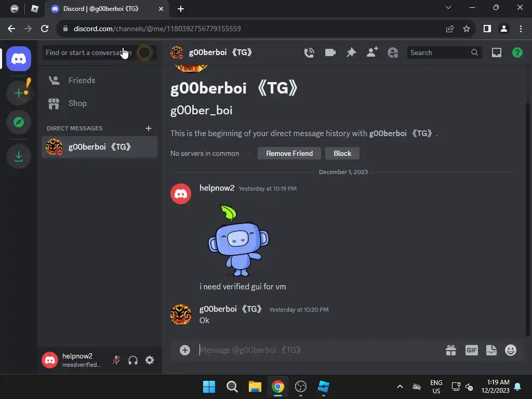Focus the Search field
This screenshot has width=532, height=399.
(x=444, y=52)
